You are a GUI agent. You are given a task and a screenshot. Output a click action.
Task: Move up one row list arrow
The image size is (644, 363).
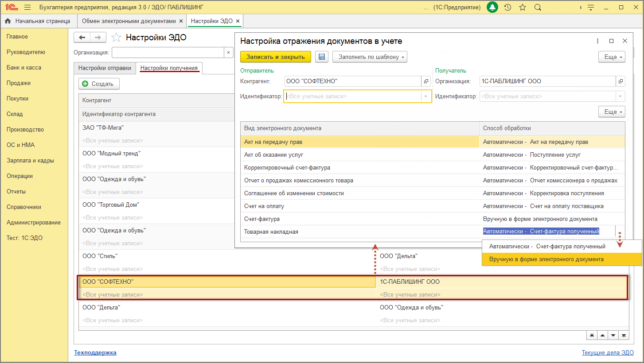[602, 335]
